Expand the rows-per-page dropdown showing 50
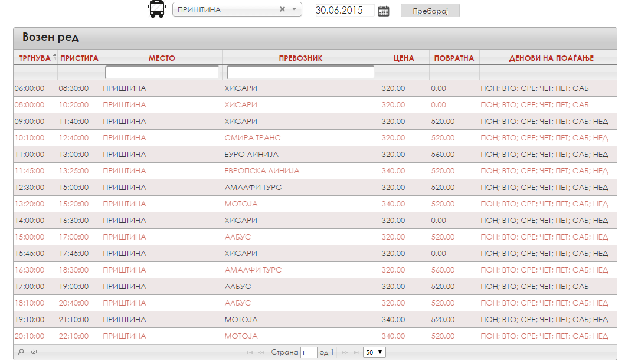 (x=374, y=352)
